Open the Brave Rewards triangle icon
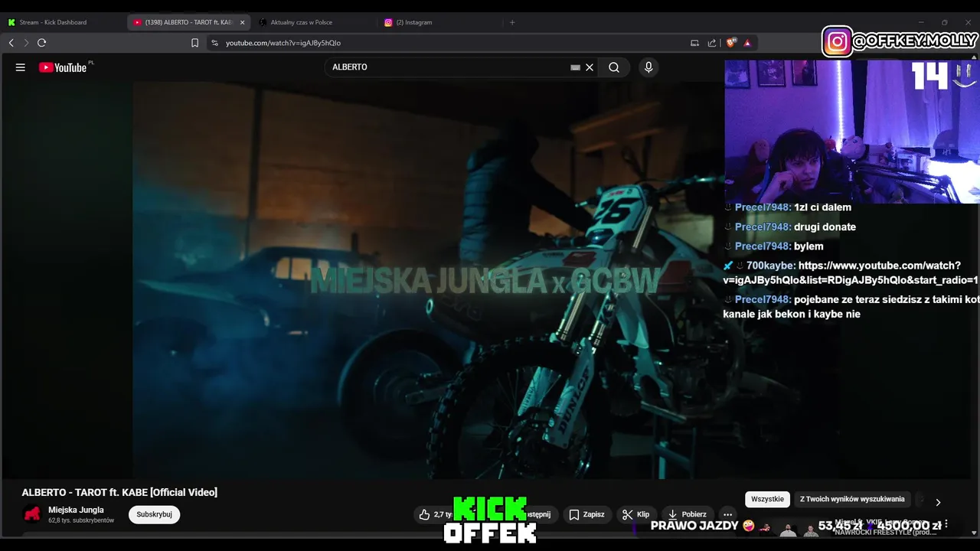This screenshot has width=980, height=551. point(747,43)
